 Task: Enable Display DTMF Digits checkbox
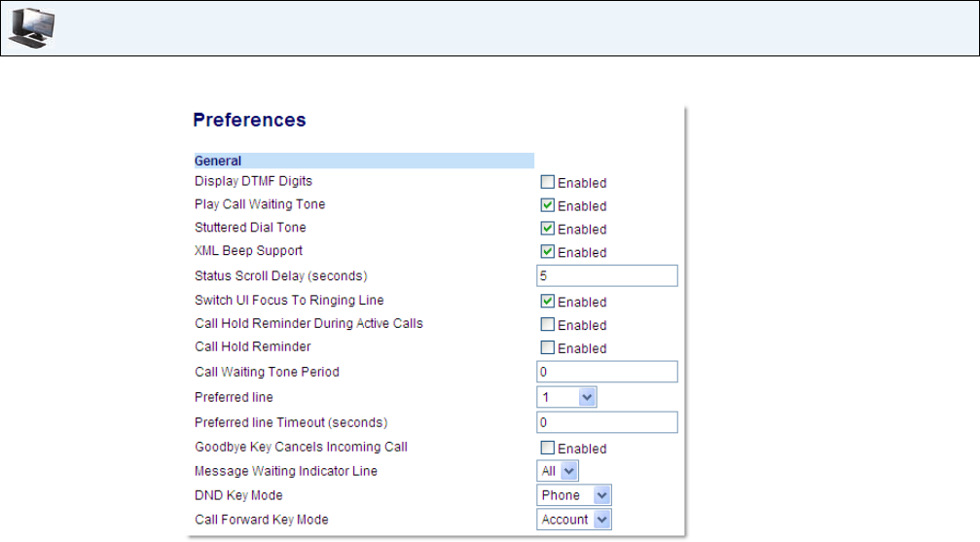(548, 182)
